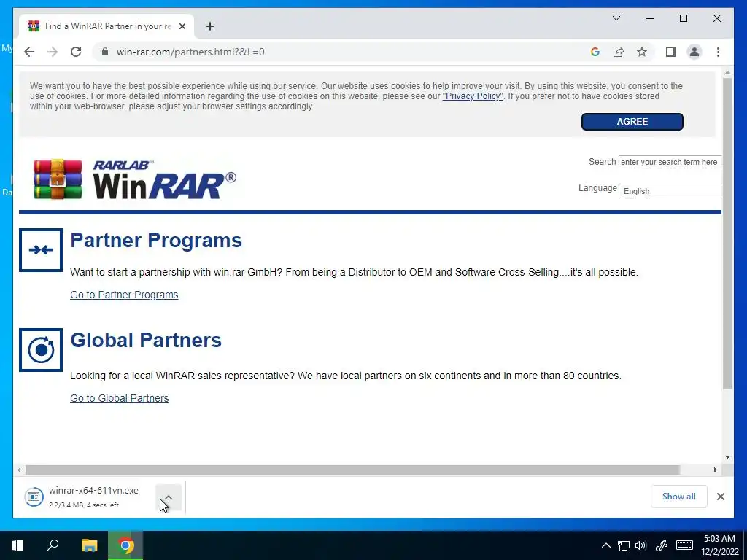
Task: Show all downloads
Action: (x=678, y=497)
